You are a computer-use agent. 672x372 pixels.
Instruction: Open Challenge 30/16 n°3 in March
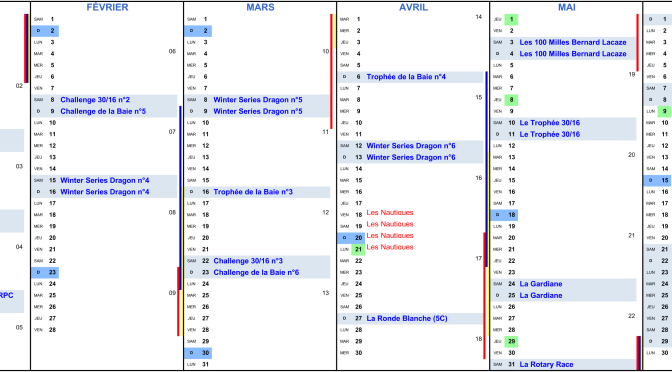pos(248,261)
